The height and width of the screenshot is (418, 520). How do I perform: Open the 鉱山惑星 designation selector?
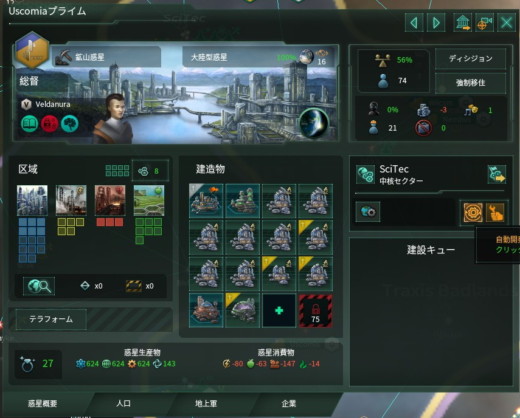point(107,57)
